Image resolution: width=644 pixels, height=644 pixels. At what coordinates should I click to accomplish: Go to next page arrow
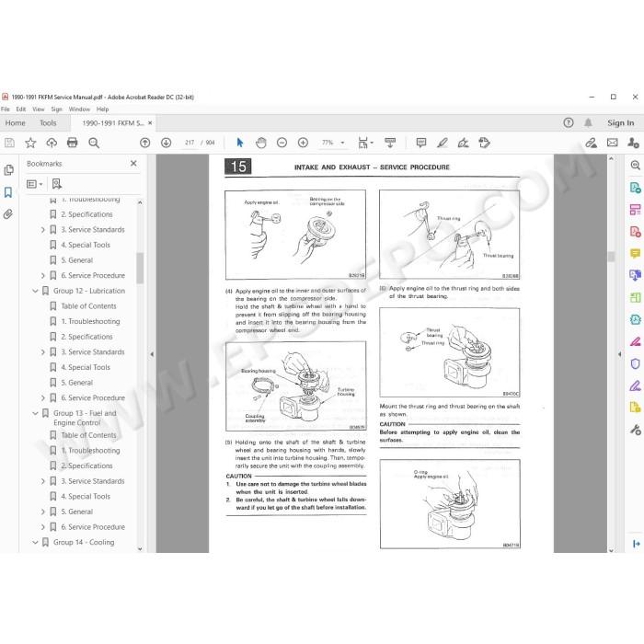(166, 143)
